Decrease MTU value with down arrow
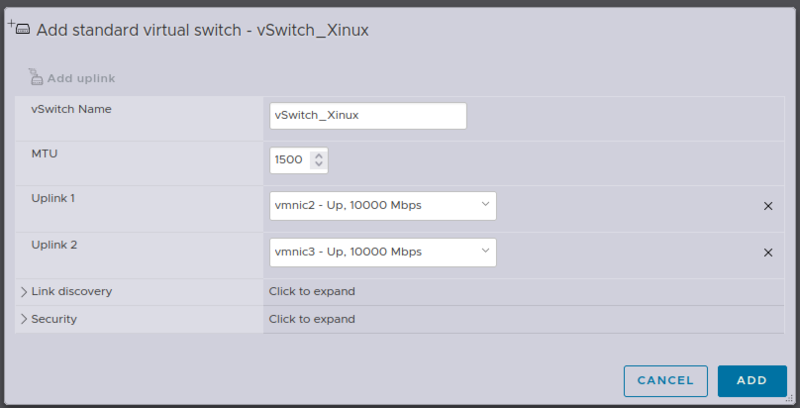The height and width of the screenshot is (408, 800). click(318, 164)
